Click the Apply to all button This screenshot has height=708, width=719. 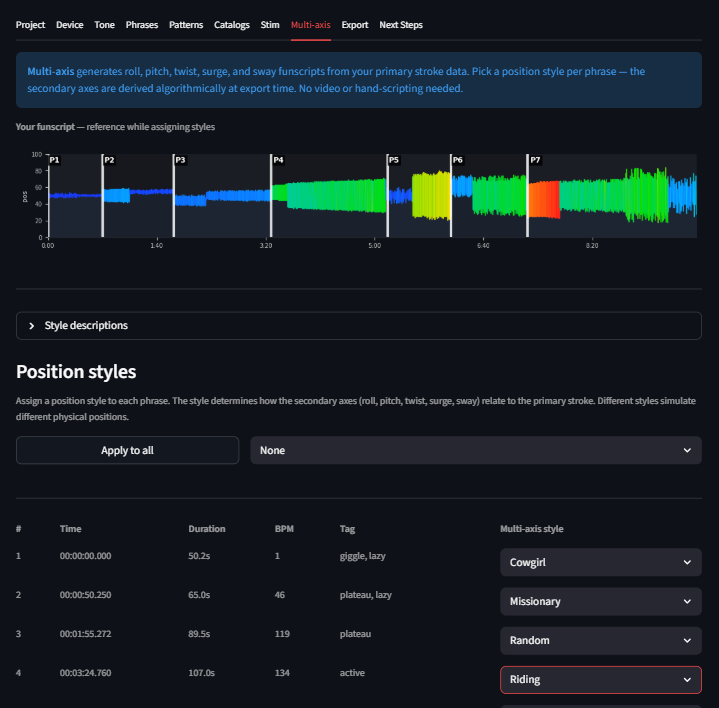click(x=127, y=450)
